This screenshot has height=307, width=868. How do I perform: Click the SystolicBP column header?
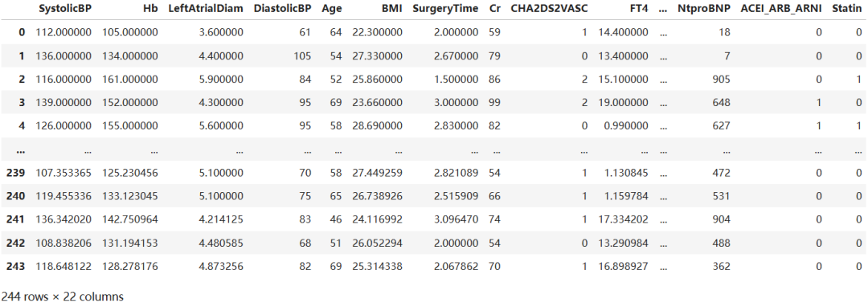[x=65, y=9]
